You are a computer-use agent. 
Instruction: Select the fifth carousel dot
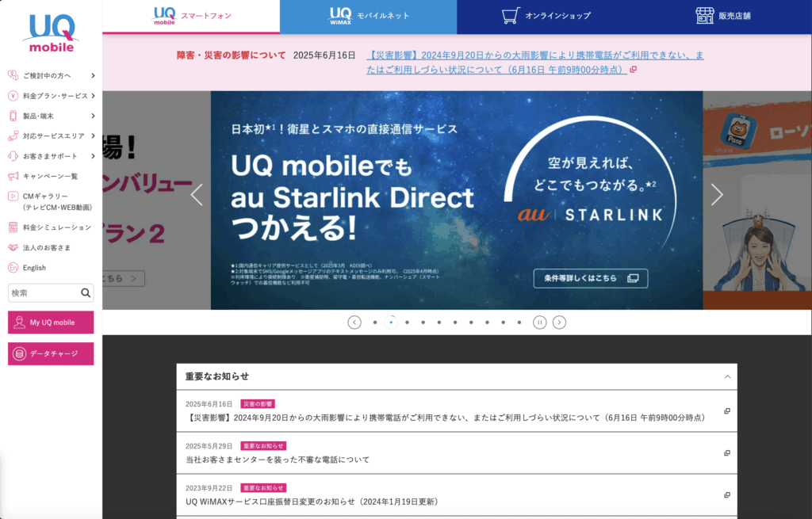439,322
